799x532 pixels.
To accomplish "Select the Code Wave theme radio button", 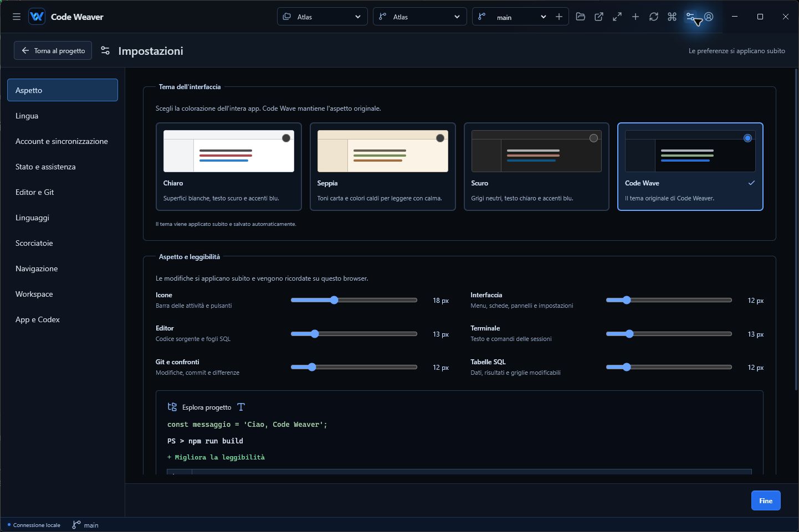I will click(x=748, y=138).
